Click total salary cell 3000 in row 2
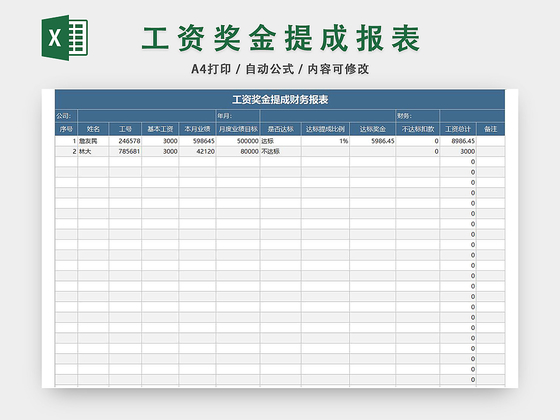This screenshot has height=420, width=560. coord(458,151)
